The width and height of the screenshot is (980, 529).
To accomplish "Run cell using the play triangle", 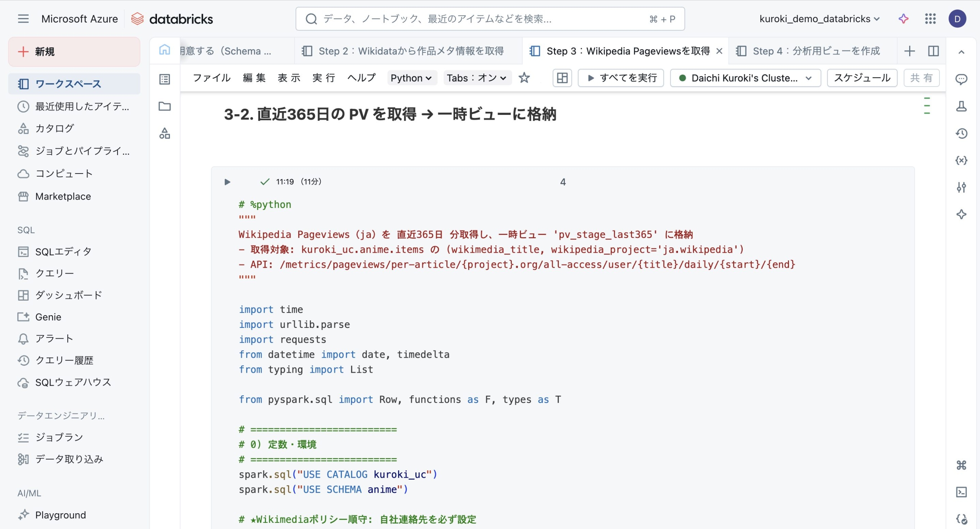I will click(227, 182).
